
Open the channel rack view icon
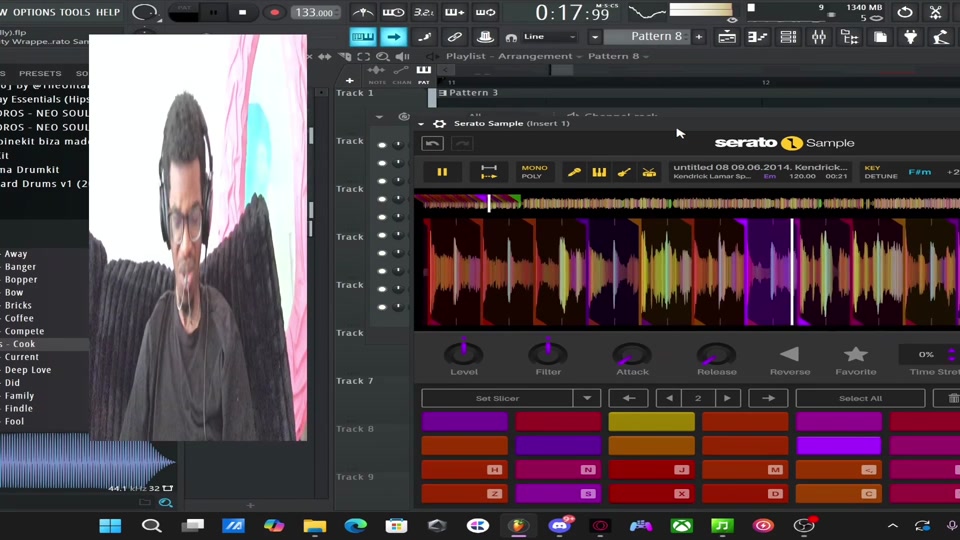pyautogui.click(x=788, y=37)
